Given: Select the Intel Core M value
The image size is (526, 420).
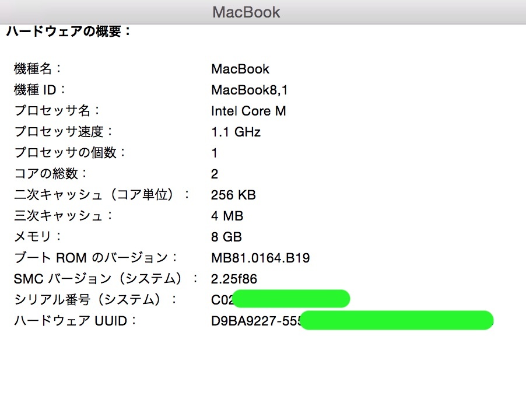Looking at the screenshot, I should point(248,111).
